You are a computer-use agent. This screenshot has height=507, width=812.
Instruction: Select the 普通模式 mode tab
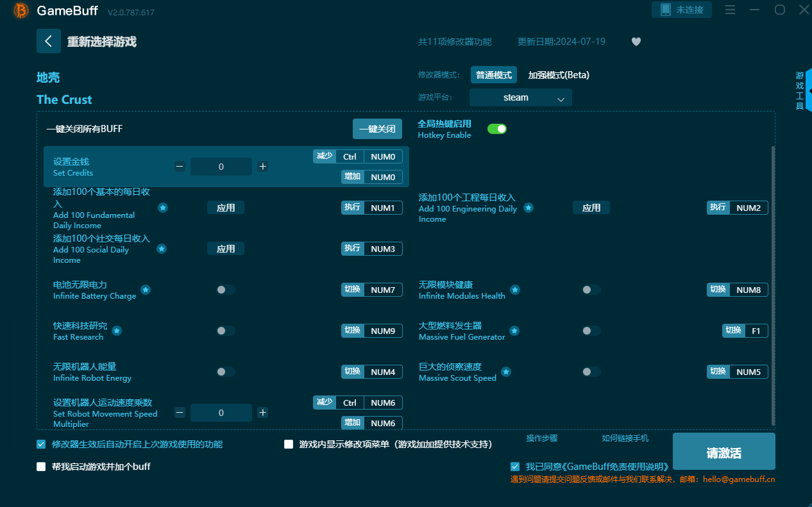493,75
